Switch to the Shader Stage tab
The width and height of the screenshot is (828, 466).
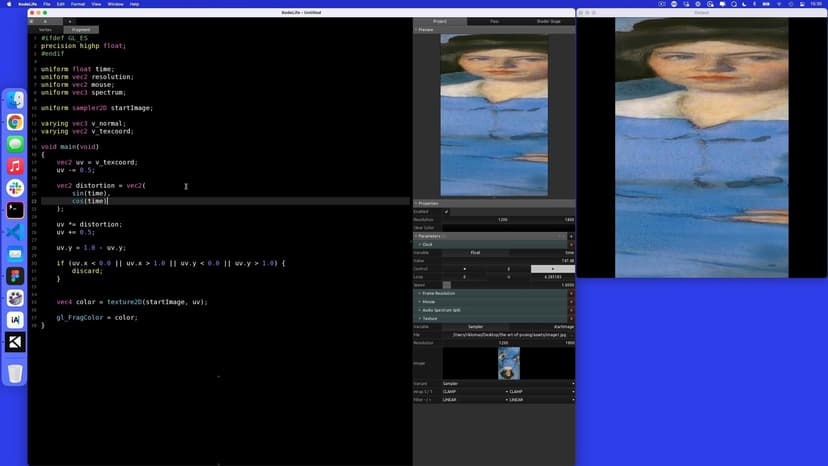coord(548,20)
